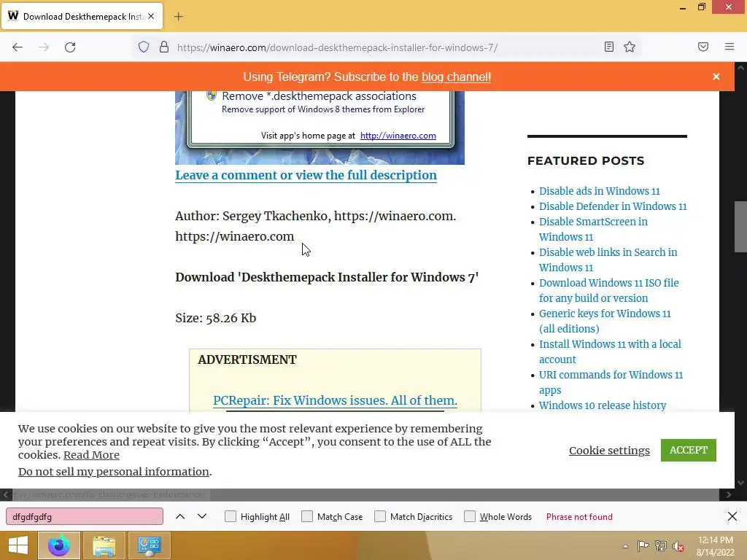Open a new tab

click(178, 17)
